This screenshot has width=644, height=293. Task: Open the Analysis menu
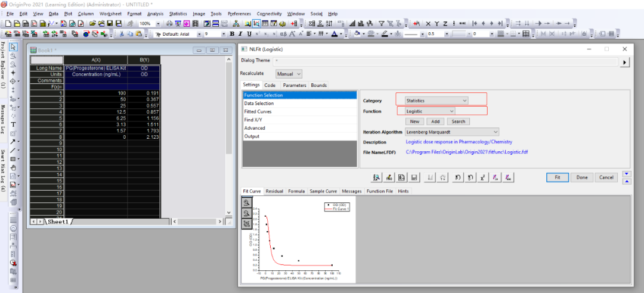coord(155,14)
